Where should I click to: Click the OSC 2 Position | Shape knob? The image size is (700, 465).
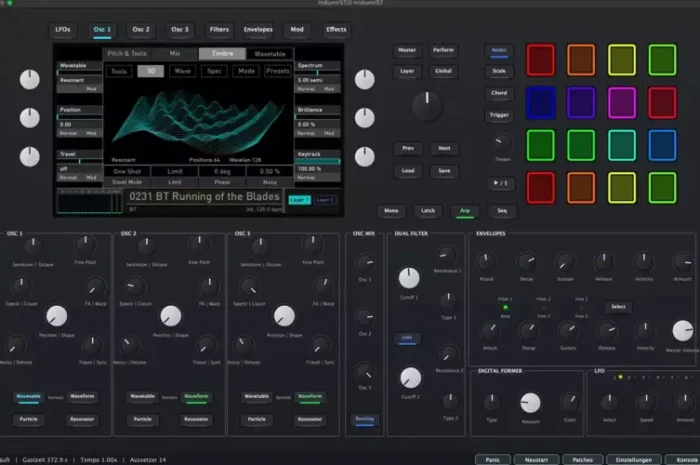click(x=171, y=316)
